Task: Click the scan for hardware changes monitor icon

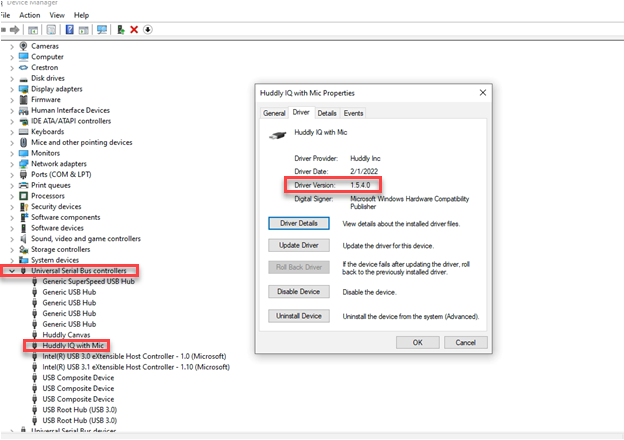Action: [101, 30]
